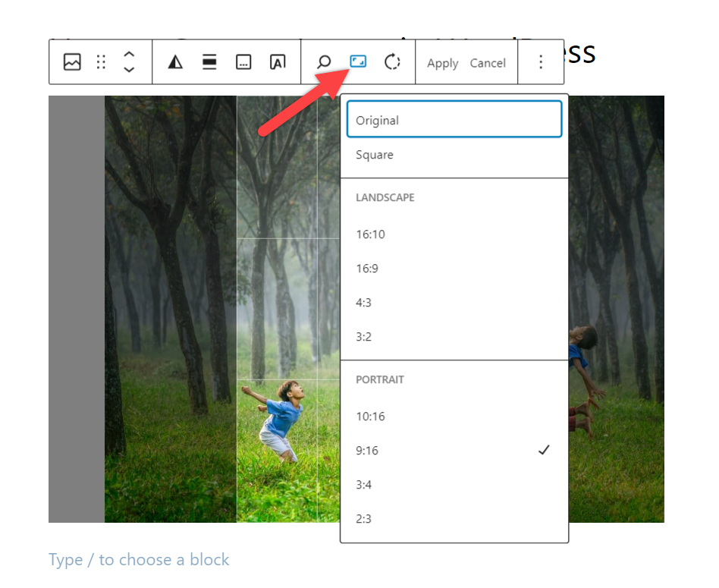Click the add text over image icon
The image size is (719, 588).
[x=278, y=62]
